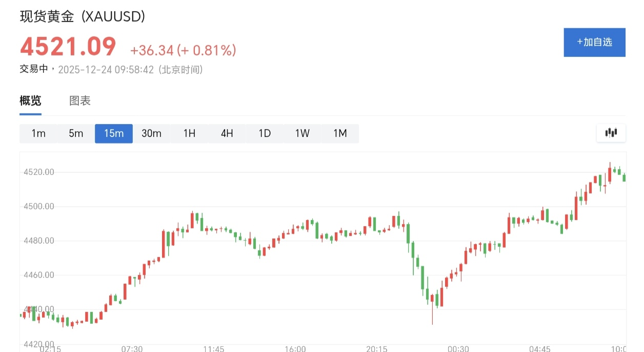Add gold to watchlist with +加自选
The width and height of the screenshot is (644, 352).
pyautogui.click(x=594, y=42)
